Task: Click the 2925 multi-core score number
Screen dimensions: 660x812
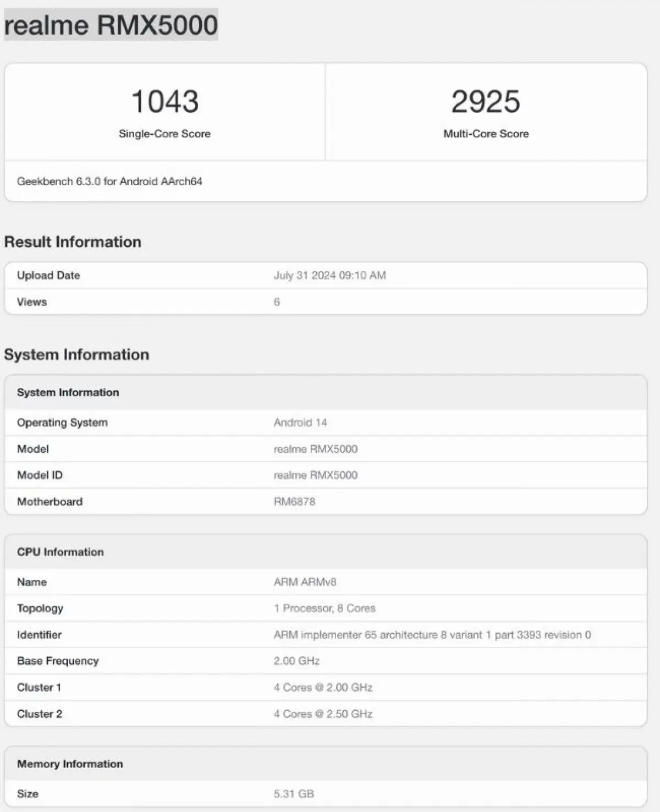Action: [x=486, y=102]
